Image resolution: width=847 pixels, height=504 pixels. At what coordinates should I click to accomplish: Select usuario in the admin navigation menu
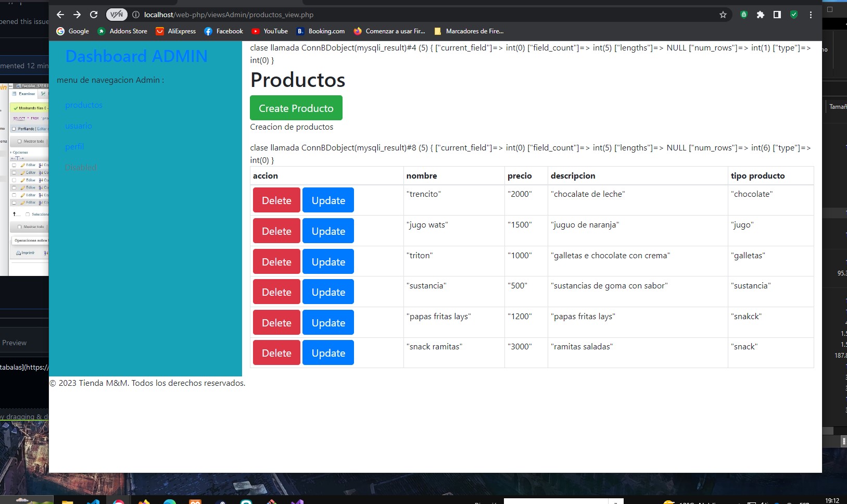coord(78,125)
